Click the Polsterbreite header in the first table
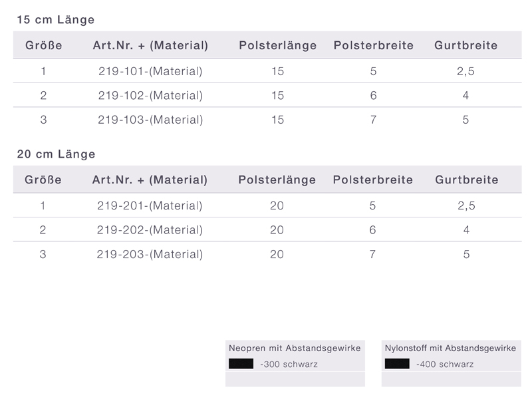532x399 pixels. [374, 45]
